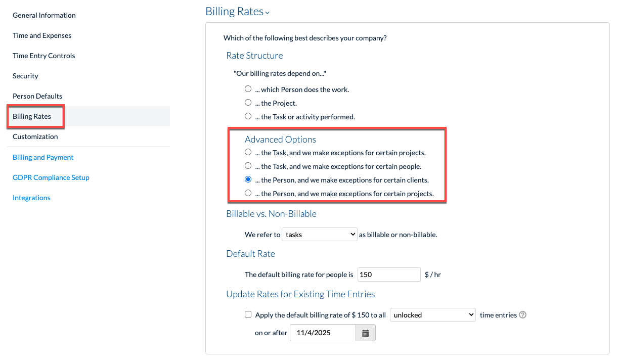Open the tasks billable dropdown
This screenshot has height=364, width=617.
click(x=320, y=235)
